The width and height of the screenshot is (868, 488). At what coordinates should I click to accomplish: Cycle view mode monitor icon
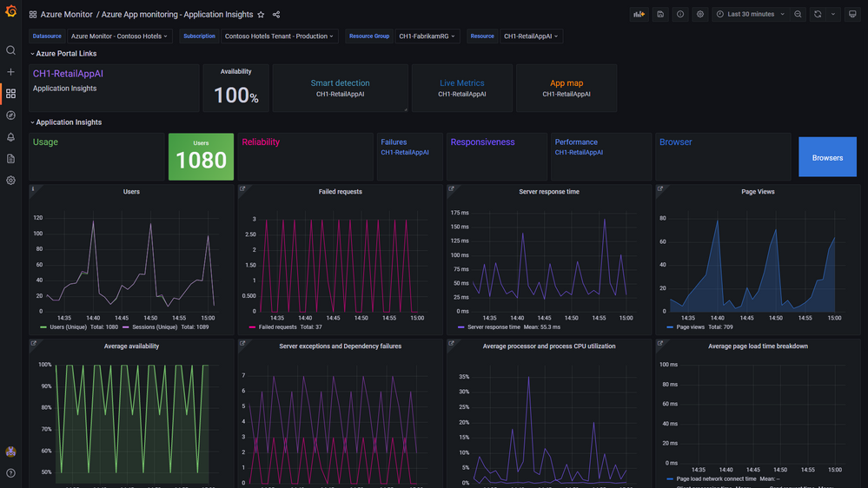[x=852, y=15]
